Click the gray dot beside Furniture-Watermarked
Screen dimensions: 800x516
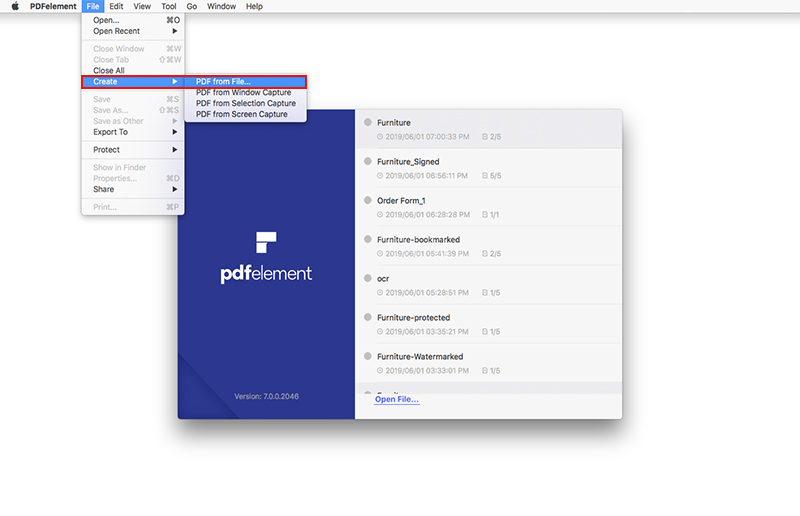368,357
